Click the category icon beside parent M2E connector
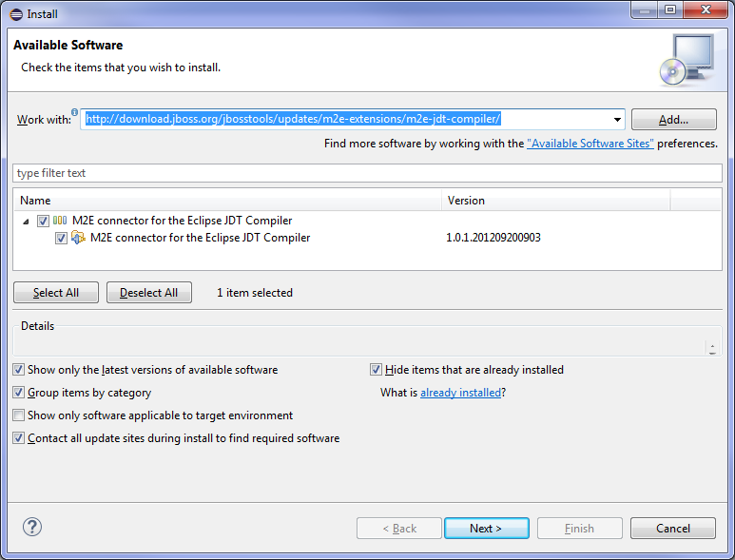Screen dimensions: 735x560 coord(60,221)
